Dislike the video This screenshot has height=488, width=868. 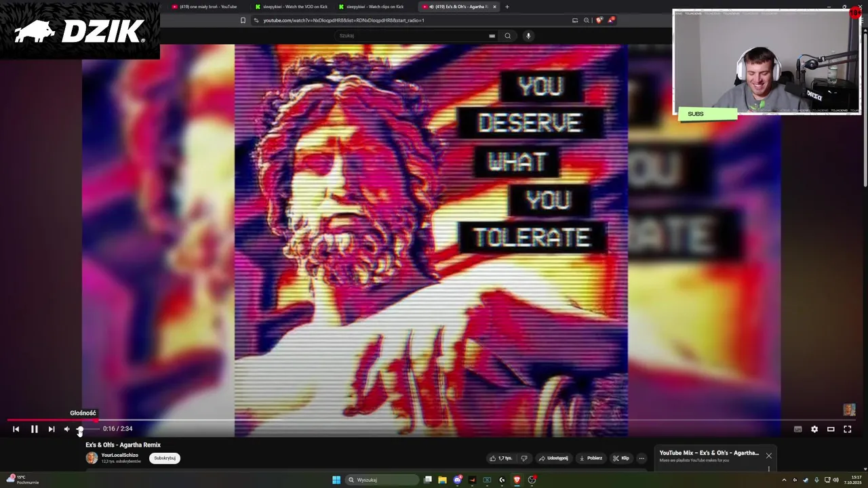coord(524,458)
